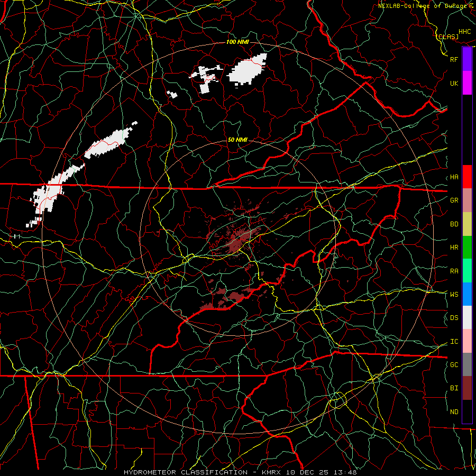Pick the red HA hail legend swatch
Viewport: 476px width, 476px height.
point(467,177)
